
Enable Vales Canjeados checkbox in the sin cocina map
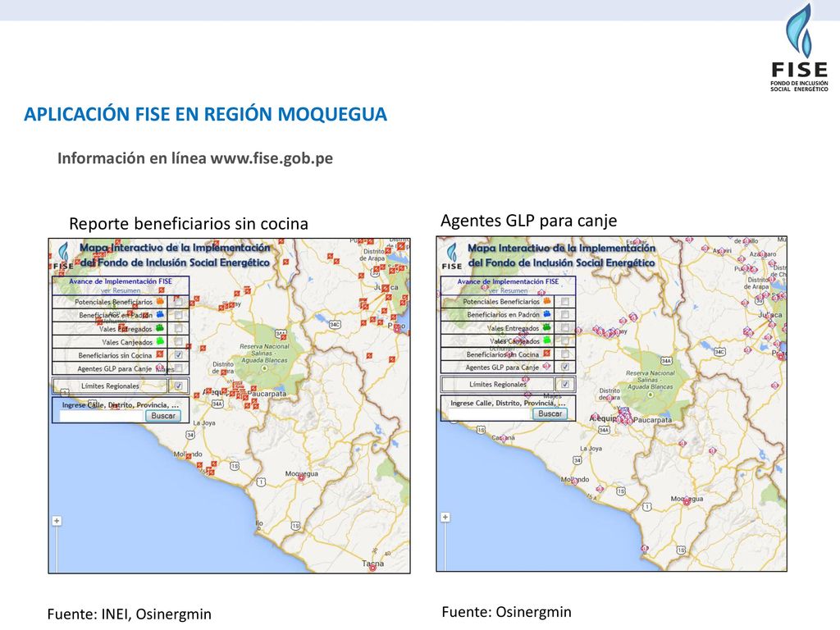click(178, 341)
